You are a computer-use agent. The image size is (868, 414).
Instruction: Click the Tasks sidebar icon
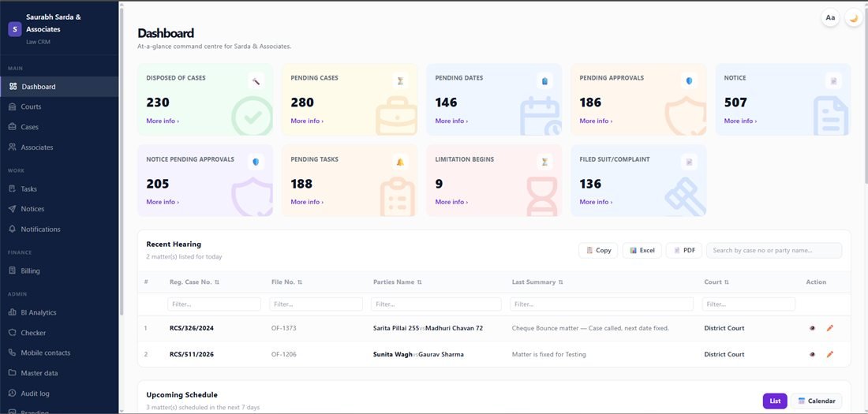tap(12, 188)
